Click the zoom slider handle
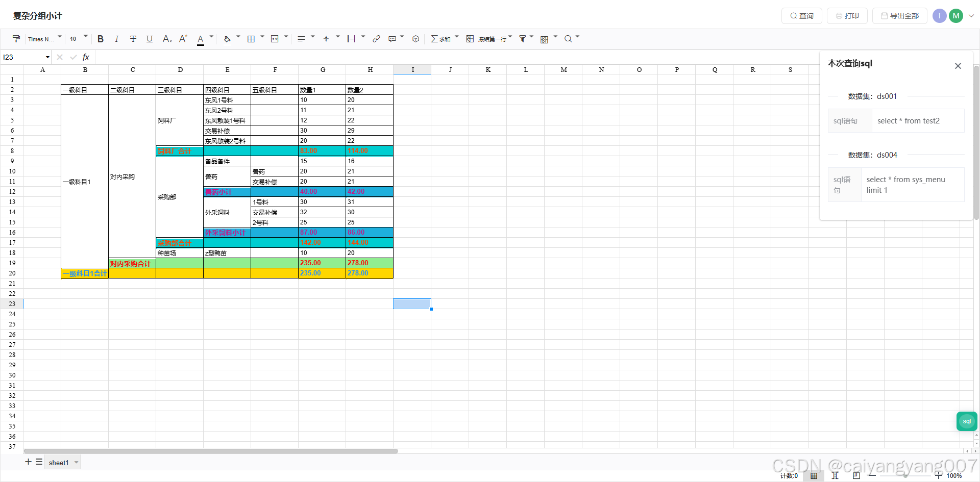980x482 pixels. pyautogui.click(x=905, y=475)
